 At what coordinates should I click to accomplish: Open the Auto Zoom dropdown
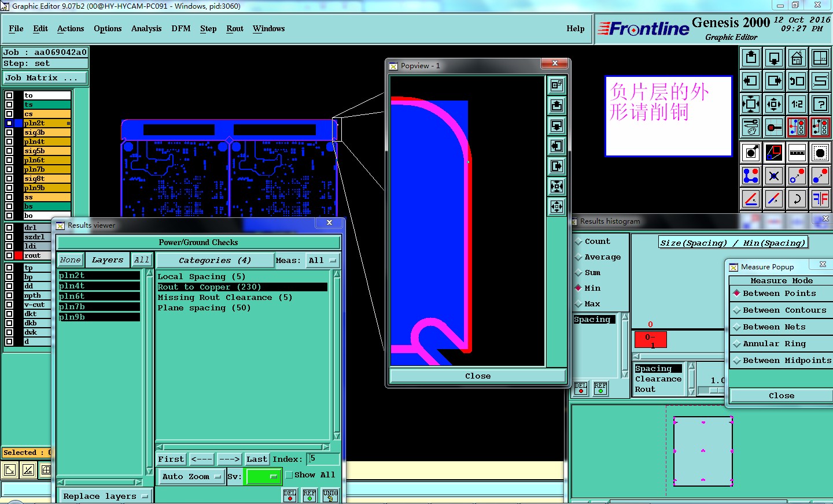click(x=191, y=477)
